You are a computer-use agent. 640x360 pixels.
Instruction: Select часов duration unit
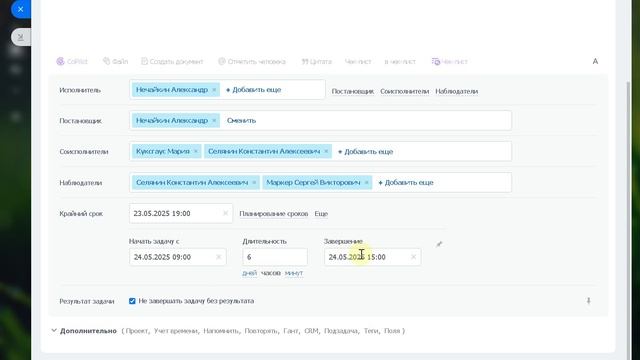click(271, 273)
